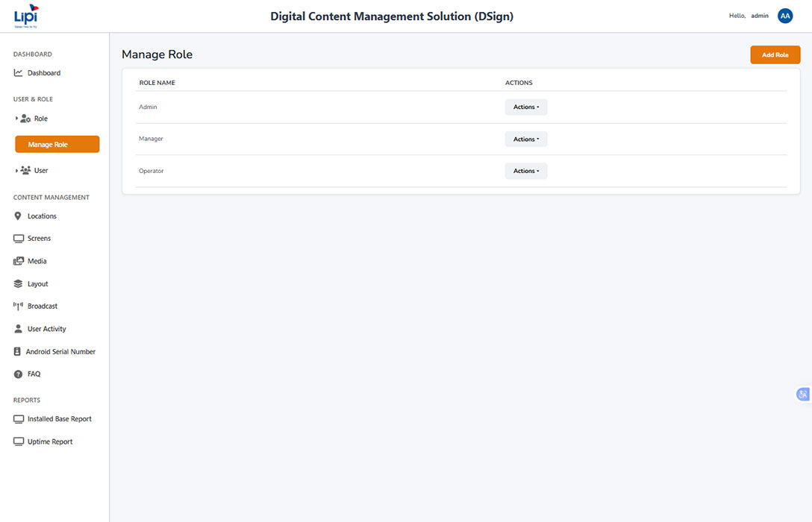Click the Screens monitor icon

point(19,239)
